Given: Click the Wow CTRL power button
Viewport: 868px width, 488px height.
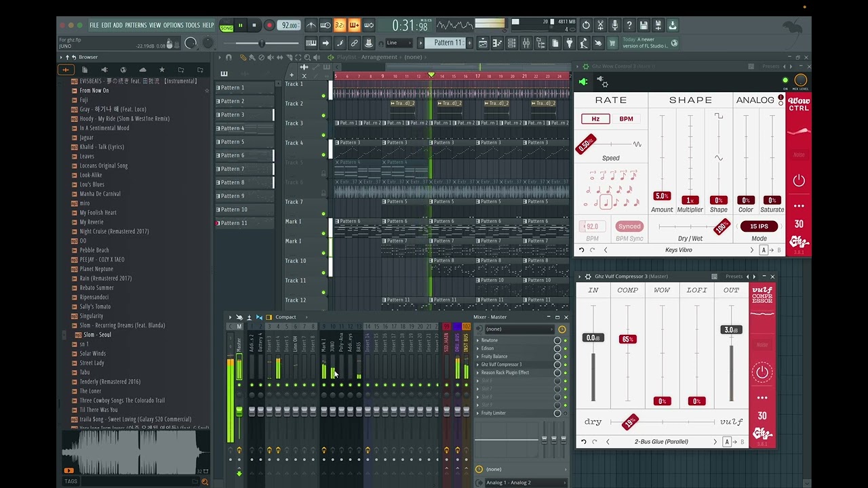Looking at the screenshot, I should pyautogui.click(x=799, y=181).
